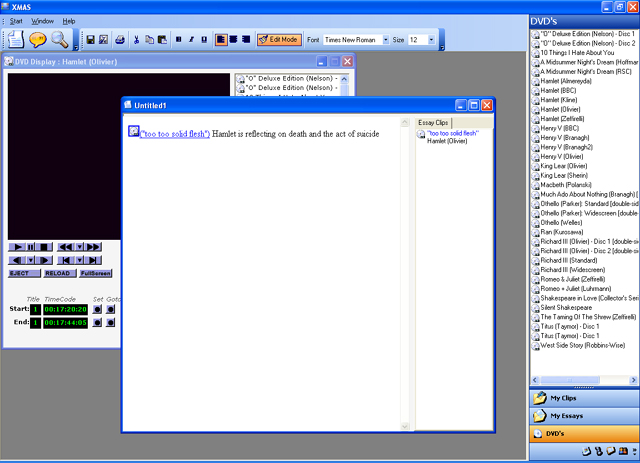
Task: Step forward one frame
Action: (x=44, y=260)
